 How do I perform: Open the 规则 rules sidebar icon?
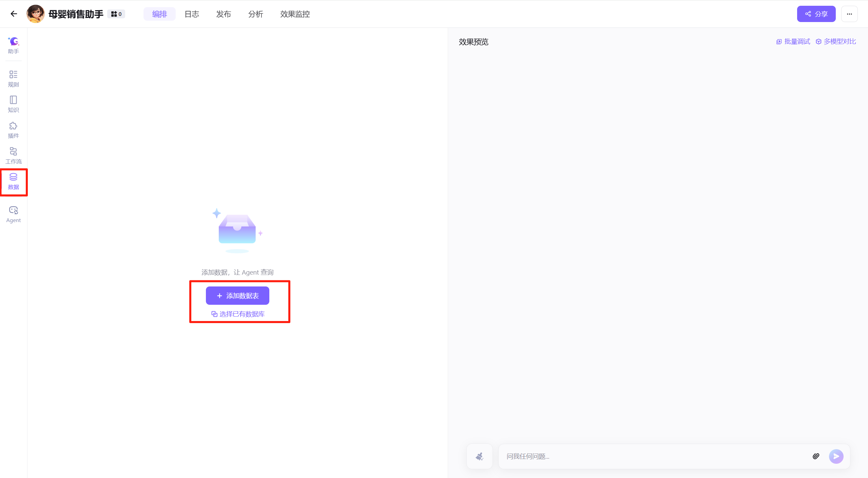14,79
